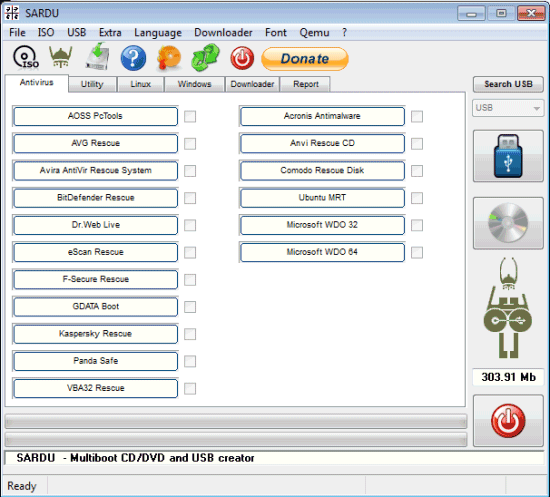This screenshot has width=550, height=497.
Task: Click the Comodo Rescue Disk button
Action: click(x=322, y=171)
